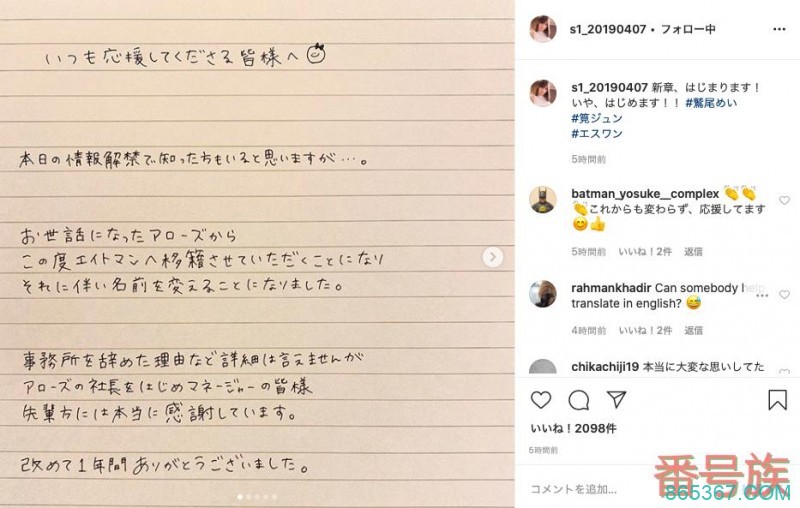Reply to rahmankhadir's comment
The width and height of the screenshot is (800, 508).
tap(693, 331)
